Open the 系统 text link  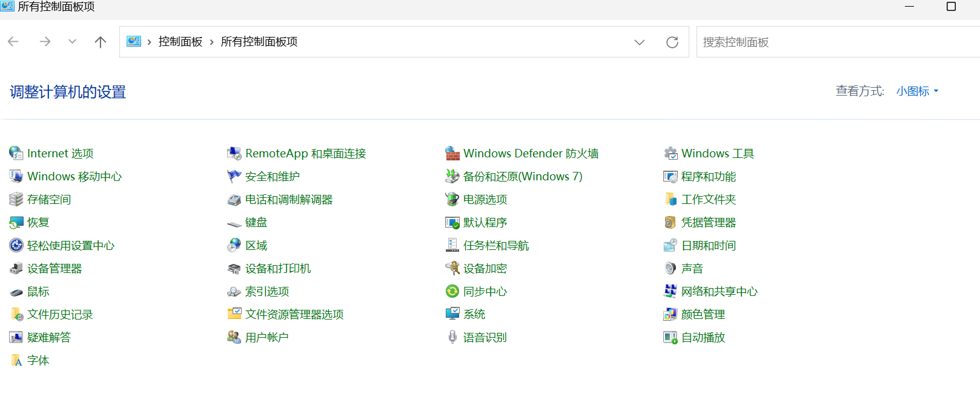[x=474, y=315]
